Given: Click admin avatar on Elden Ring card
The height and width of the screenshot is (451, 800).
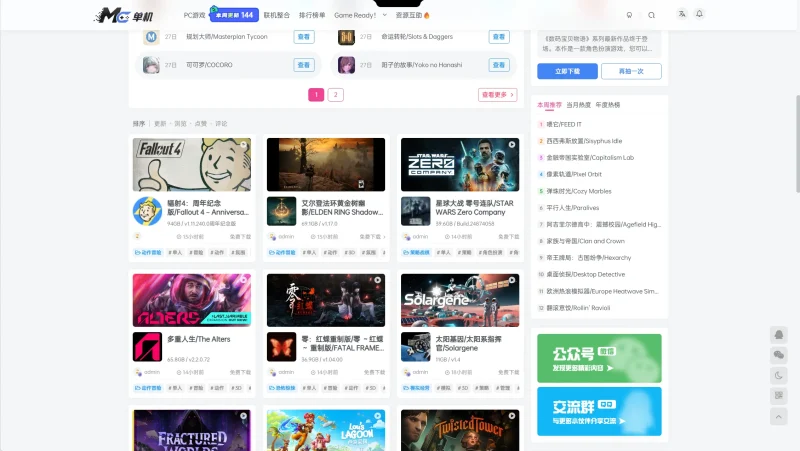Looking at the screenshot, I should coord(272,237).
